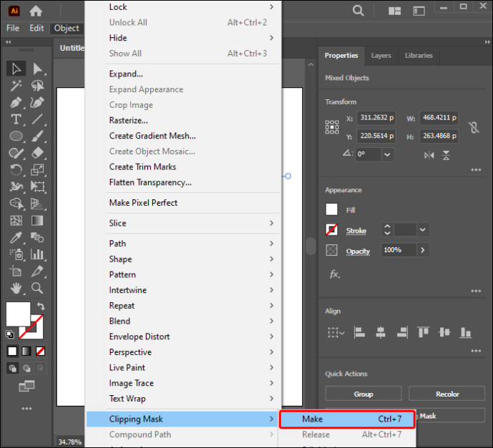Choose Make clipping mask

[347, 419]
